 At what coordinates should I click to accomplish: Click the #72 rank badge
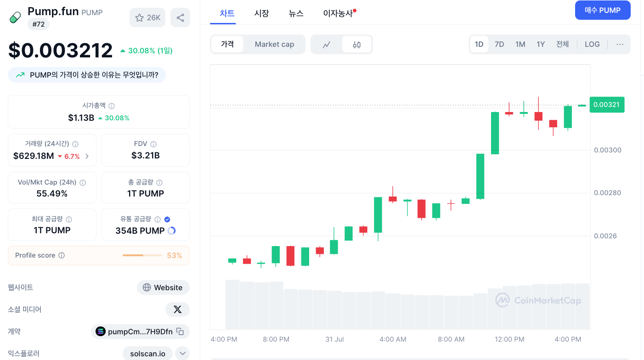39,24
